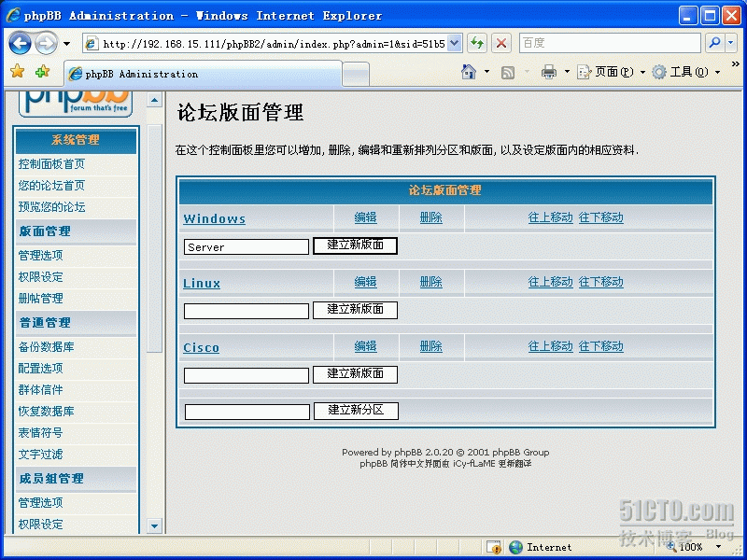Open 预览您的论坛 link
This screenshot has width=747, height=560.
click(x=51, y=207)
